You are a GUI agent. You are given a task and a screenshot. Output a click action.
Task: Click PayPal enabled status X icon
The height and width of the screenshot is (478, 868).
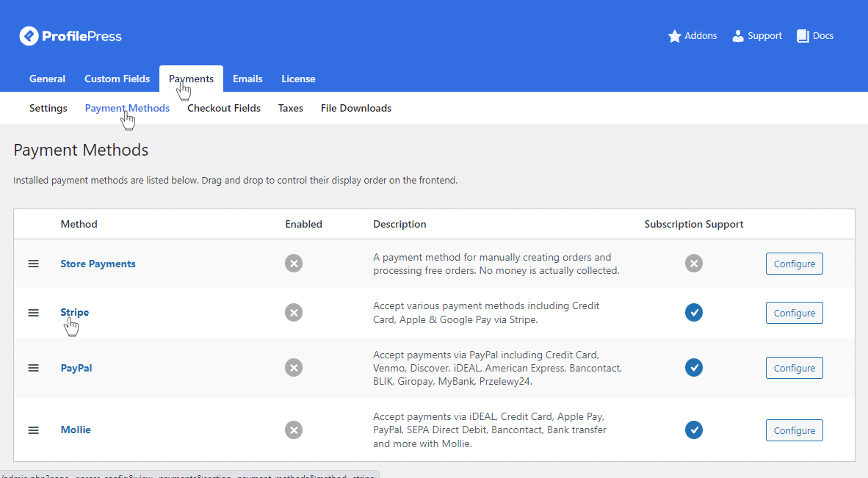(x=294, y=368)
